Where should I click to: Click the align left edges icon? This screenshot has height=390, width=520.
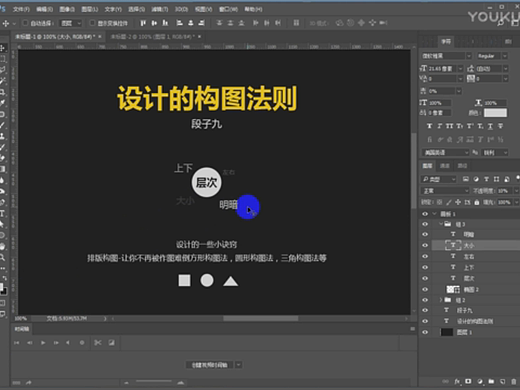[x=179, y=23]
